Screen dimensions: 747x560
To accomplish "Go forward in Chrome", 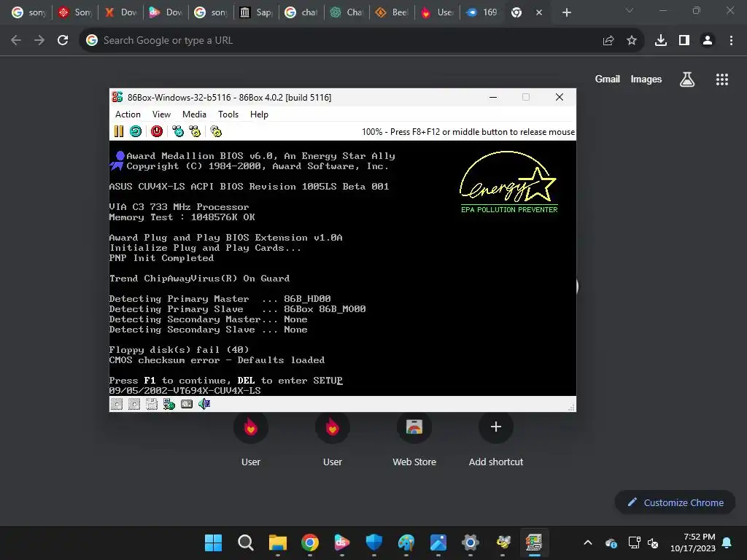I will coord(39,41).
